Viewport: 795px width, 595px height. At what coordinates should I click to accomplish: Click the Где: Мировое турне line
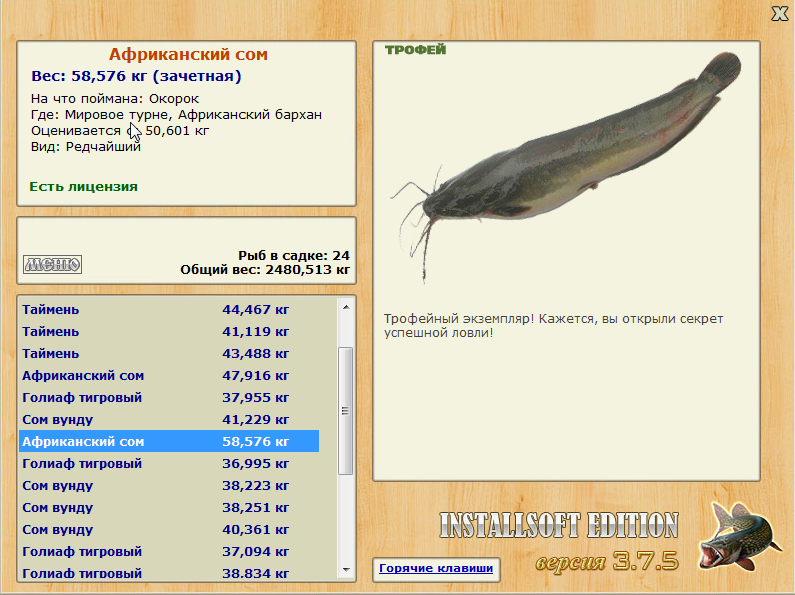(x=176, y=115)
